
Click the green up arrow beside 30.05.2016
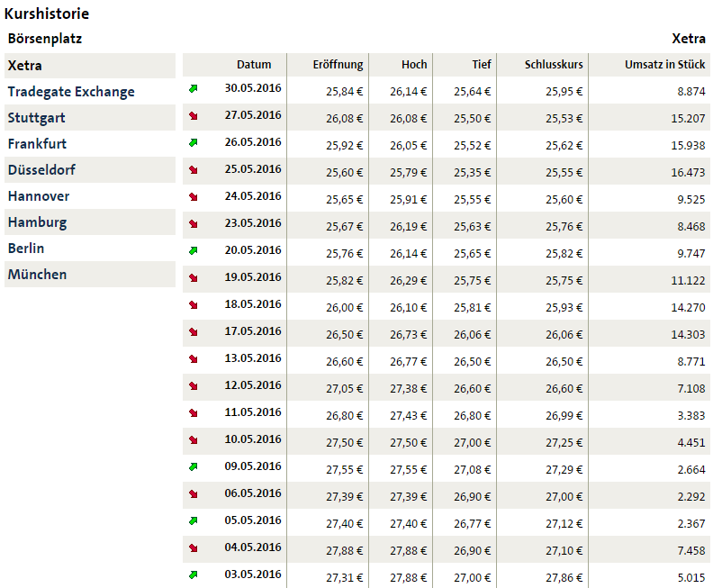193,89
